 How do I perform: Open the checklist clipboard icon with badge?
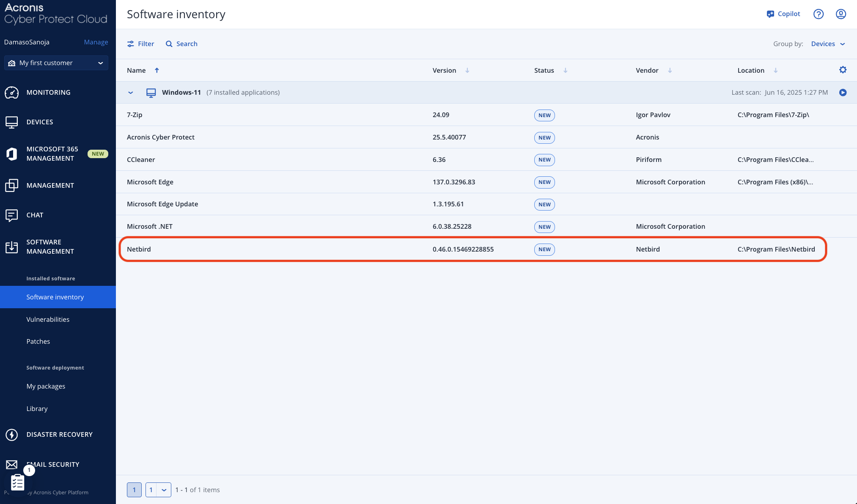pyautogui.click(x=18, y=482)
